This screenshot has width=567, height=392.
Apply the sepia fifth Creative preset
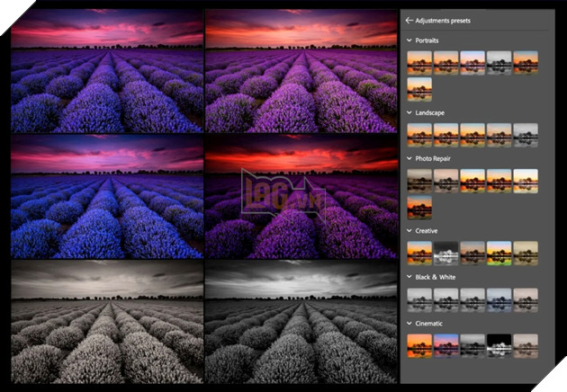(526, 254)
